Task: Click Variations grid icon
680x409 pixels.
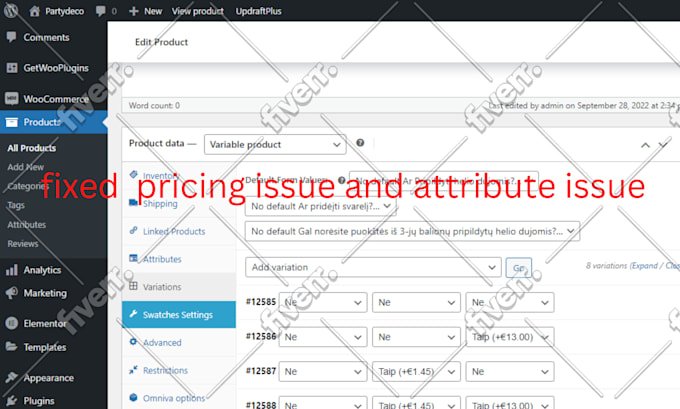Action: 134,286
